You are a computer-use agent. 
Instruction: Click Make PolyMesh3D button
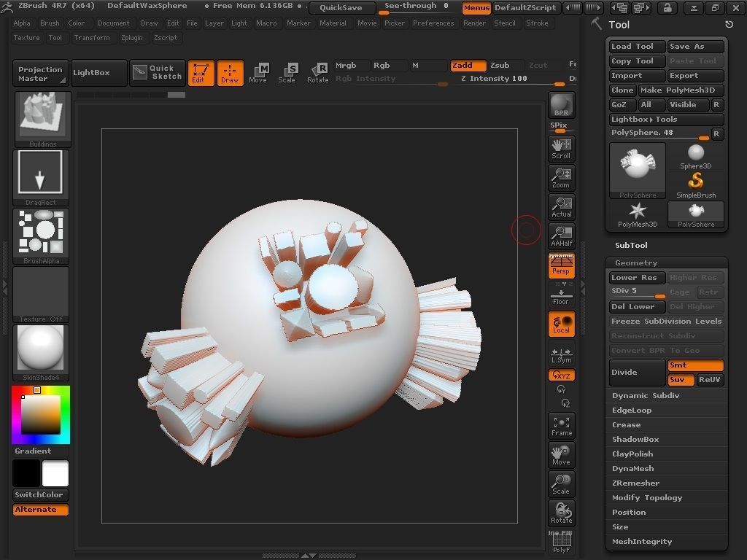click(x=681, y=90)
